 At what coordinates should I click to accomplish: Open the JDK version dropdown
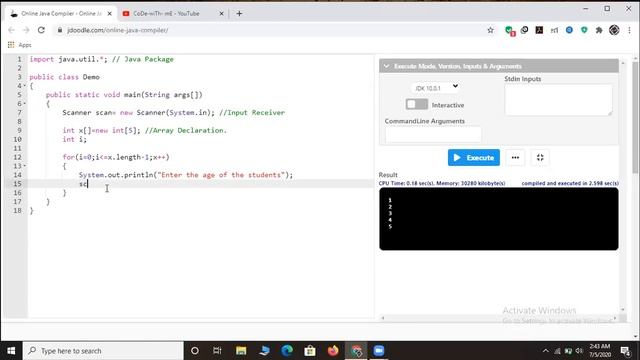pos(436,88)
